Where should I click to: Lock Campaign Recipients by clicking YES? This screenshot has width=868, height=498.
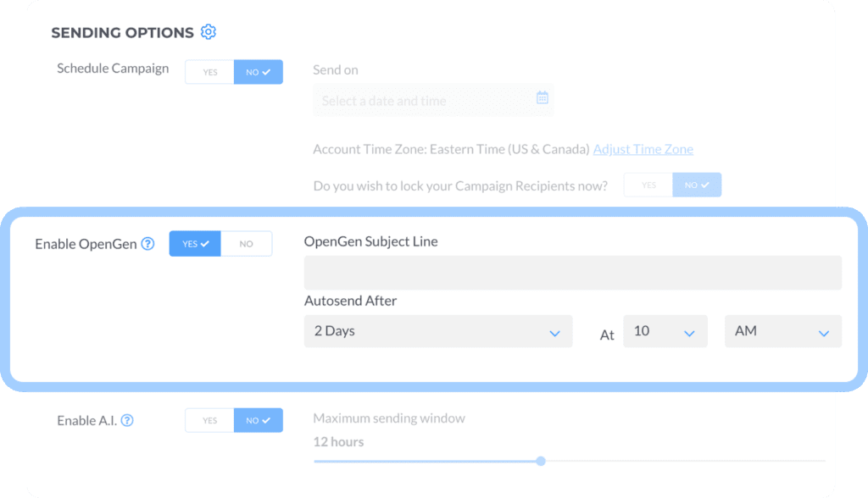point(648,185)
